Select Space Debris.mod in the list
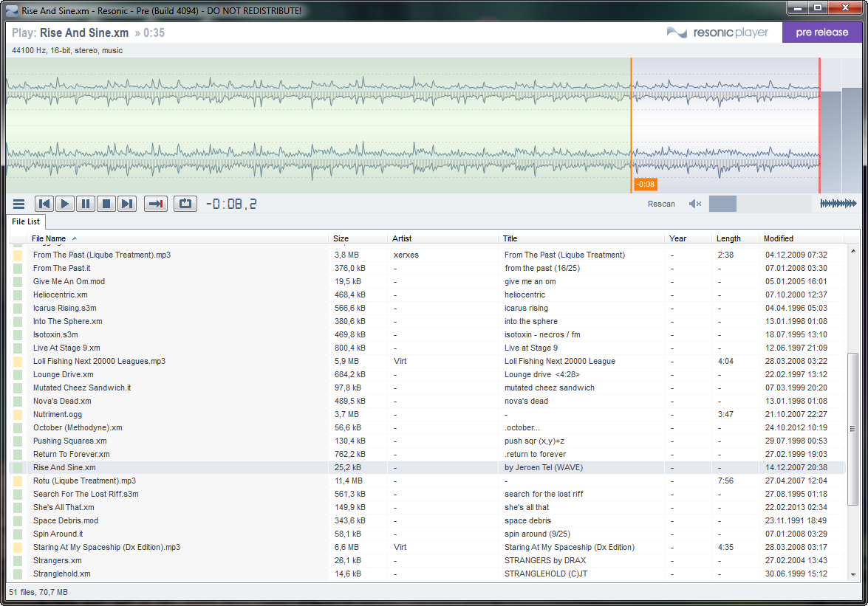 [x=66, y=520]
